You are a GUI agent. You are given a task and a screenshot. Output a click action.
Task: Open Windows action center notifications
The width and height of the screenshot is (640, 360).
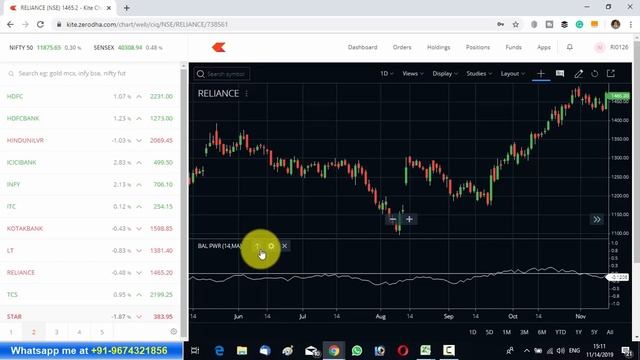pos(627,350)
